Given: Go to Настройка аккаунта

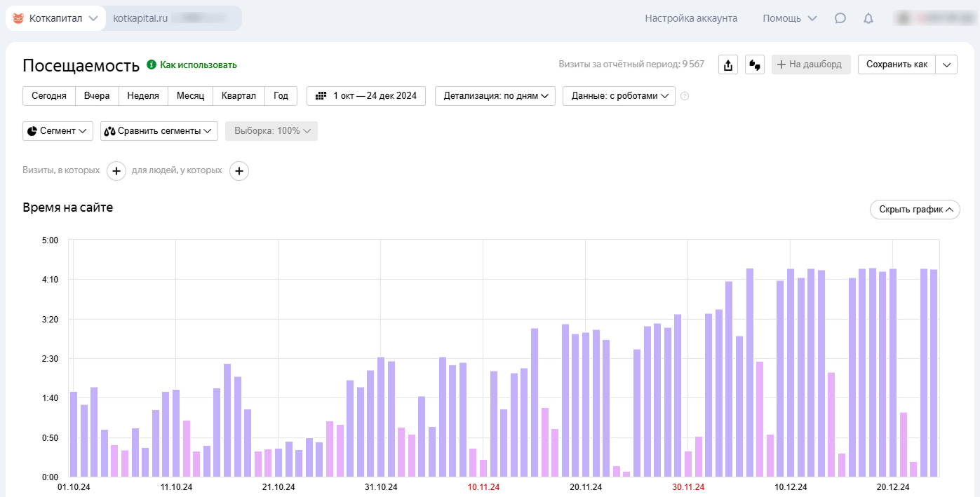Looking at the screenshot, I should pos(691,18).
